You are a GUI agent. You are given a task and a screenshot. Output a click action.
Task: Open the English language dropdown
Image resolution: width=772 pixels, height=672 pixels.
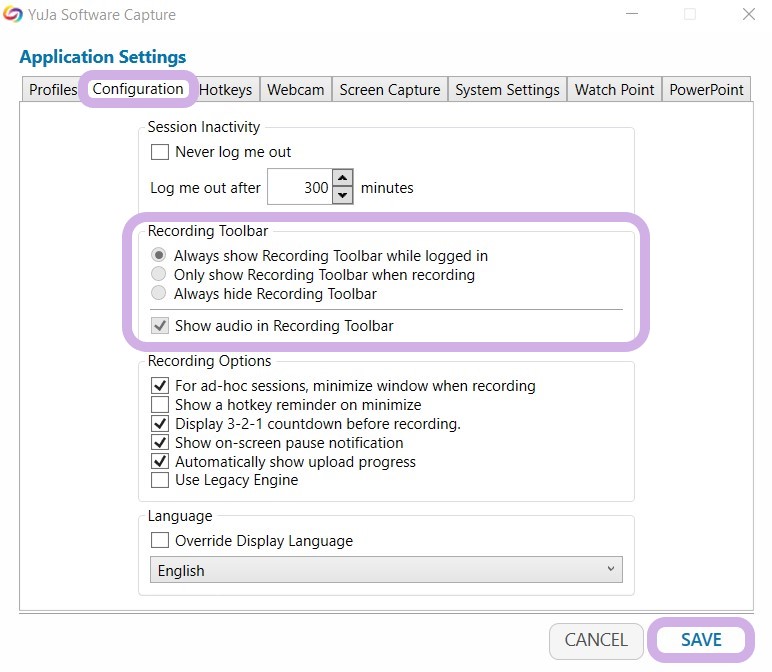[386, 570]
